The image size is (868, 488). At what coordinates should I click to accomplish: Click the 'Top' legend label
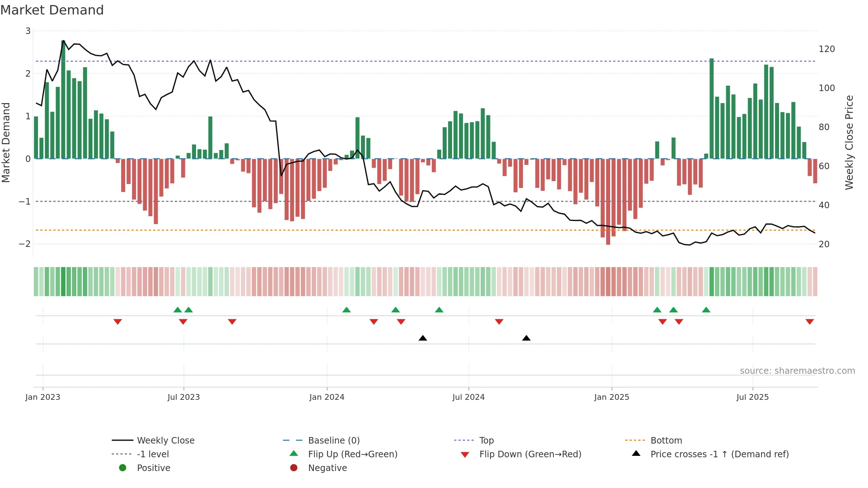point(486,440)
